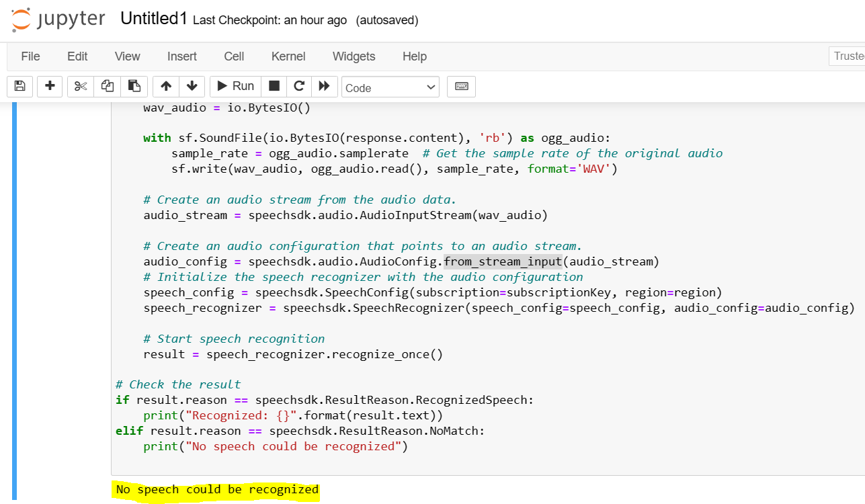Click the (autosaved) status text
This screenshot has height=504, width=865.
387,20
